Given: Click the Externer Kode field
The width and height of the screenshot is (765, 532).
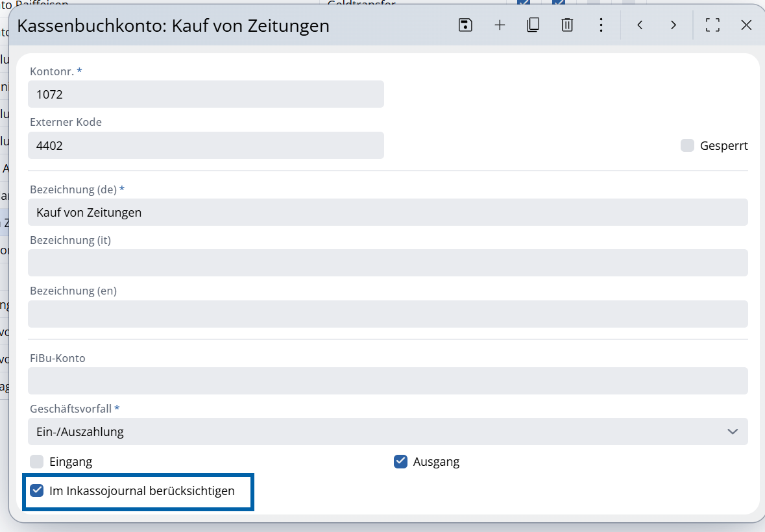Looking at the screenshot, I should point(206,145).
